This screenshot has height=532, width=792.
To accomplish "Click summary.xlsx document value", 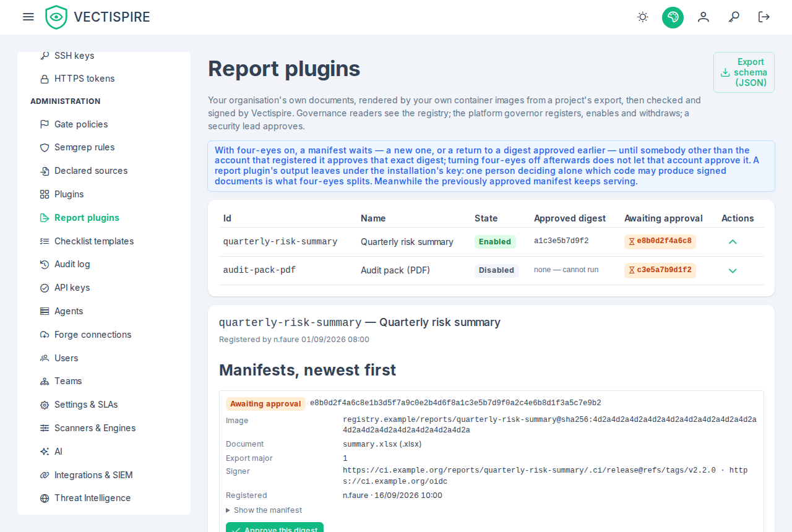I will point(382,444).
